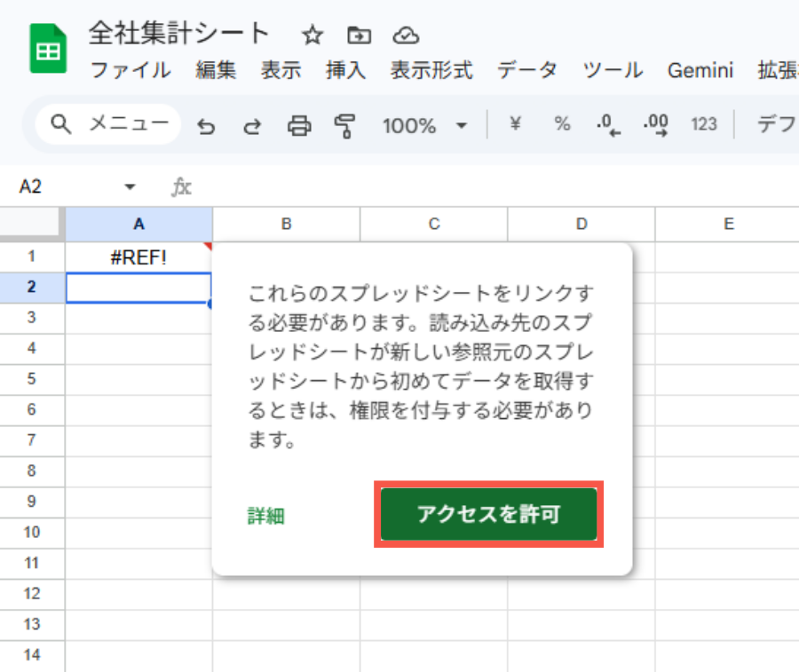Click the Redo icon
This screenshot has height=672, width=799.
coord(252,124)
